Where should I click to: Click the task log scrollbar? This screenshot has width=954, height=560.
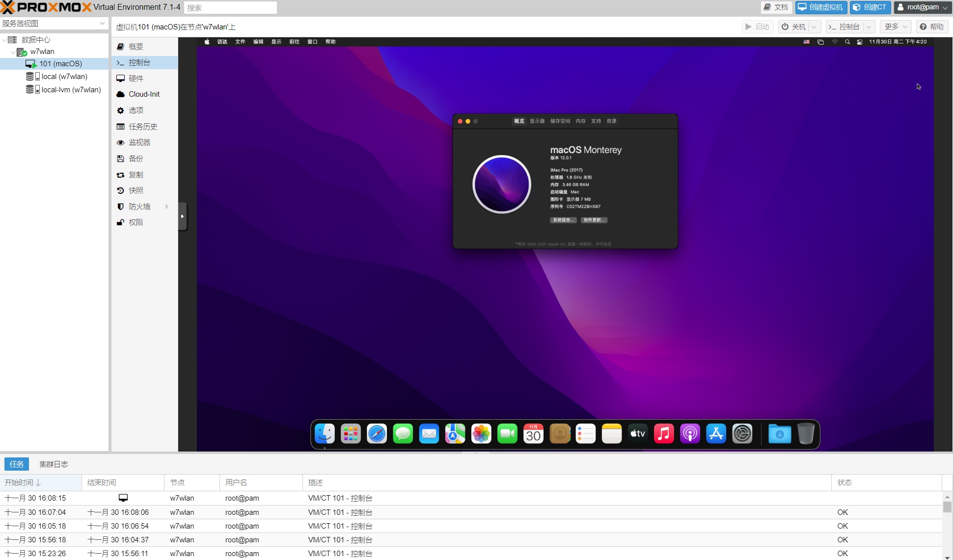coord(947,507)
